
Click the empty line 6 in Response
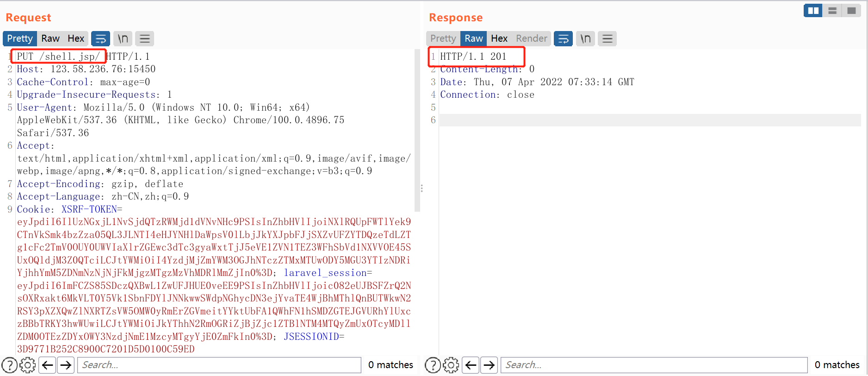tap(650, 120)
